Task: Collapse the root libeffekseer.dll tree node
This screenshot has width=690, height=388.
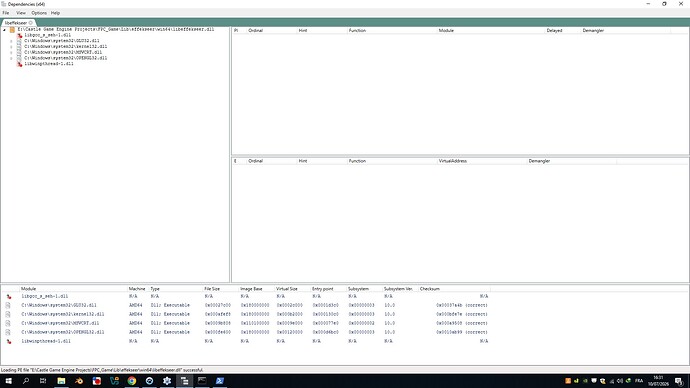Action: [x=4, y=29]
